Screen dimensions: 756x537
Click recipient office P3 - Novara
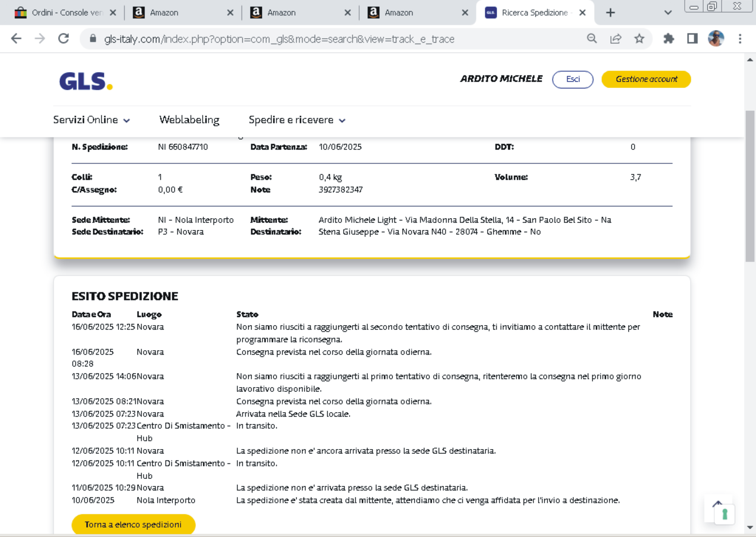181,232
